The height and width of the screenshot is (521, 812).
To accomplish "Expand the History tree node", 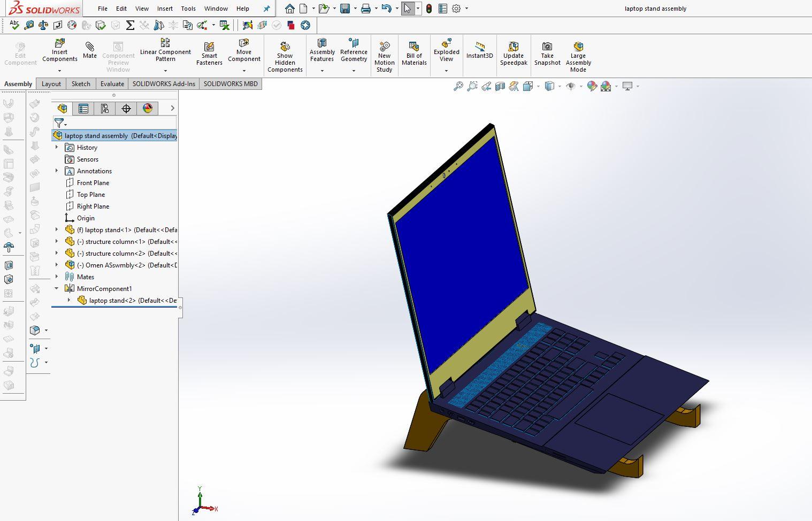I will (x=57, y=147).
